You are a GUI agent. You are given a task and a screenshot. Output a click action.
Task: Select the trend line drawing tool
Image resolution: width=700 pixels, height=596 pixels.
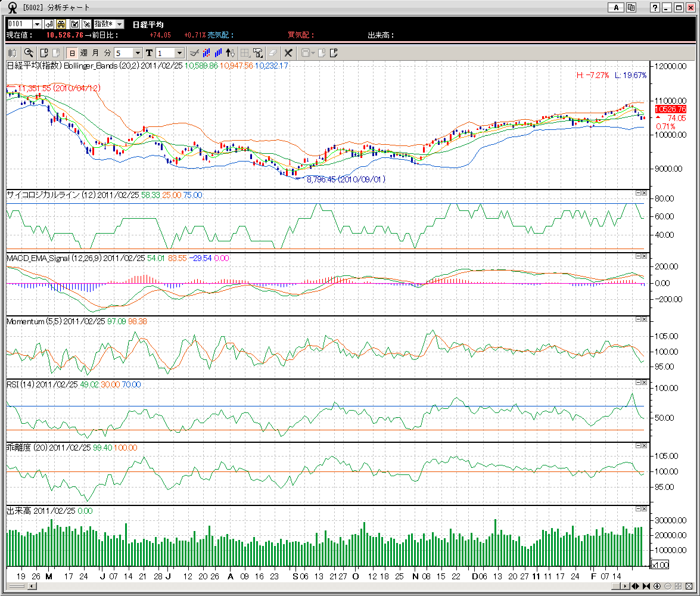pyautogui.click(x=193, y=53)
